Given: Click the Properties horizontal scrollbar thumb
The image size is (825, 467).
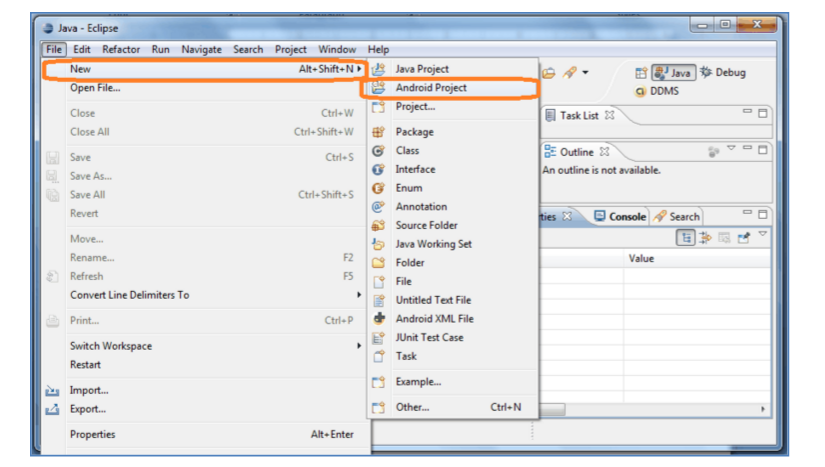Looking at the screenshot, I should 552,409.
